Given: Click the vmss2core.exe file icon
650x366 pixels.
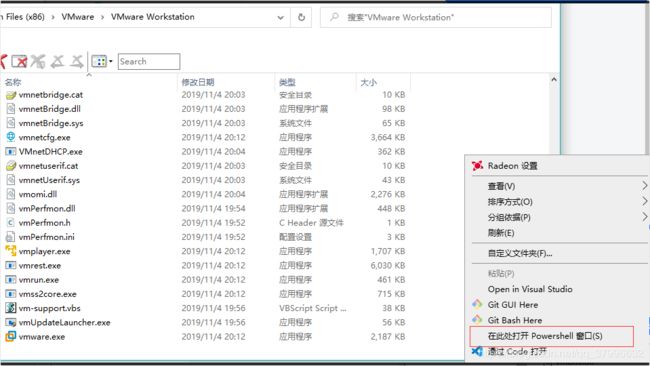Looking at the screenshot, I should coord(11,294).
